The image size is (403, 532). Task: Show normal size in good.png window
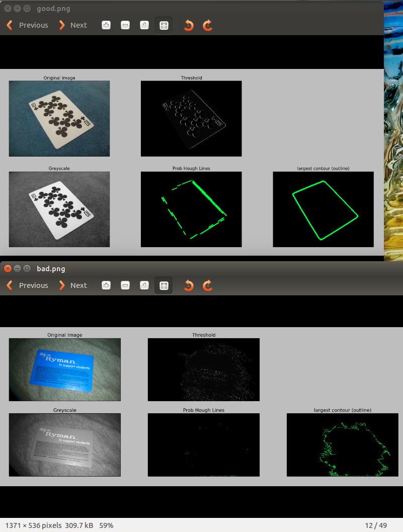pyautogui.click(x=144, y=25)
